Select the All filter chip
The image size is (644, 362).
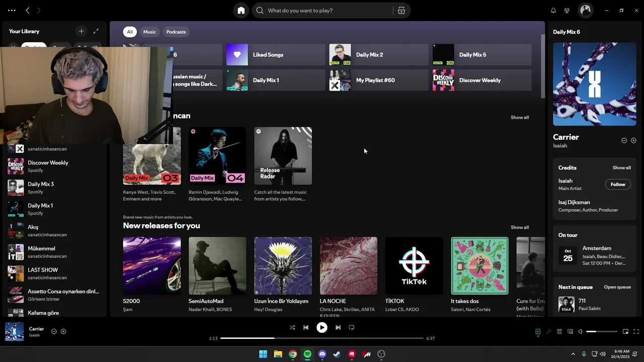130,32
